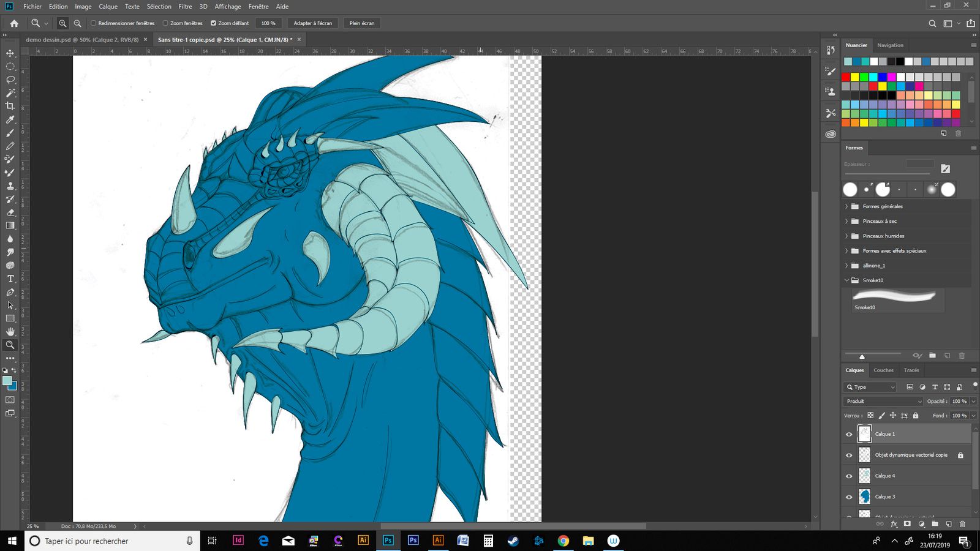Image resolution: width=980 pixels, height=551 pixels.
Task: Select the Zoom tool in toolbox
Action: point(10,345)
